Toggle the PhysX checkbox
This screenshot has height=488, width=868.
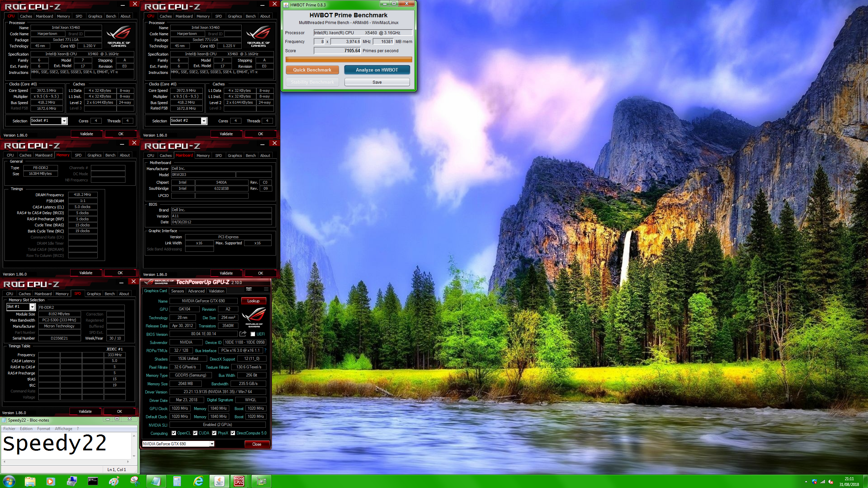coord(214,433)
